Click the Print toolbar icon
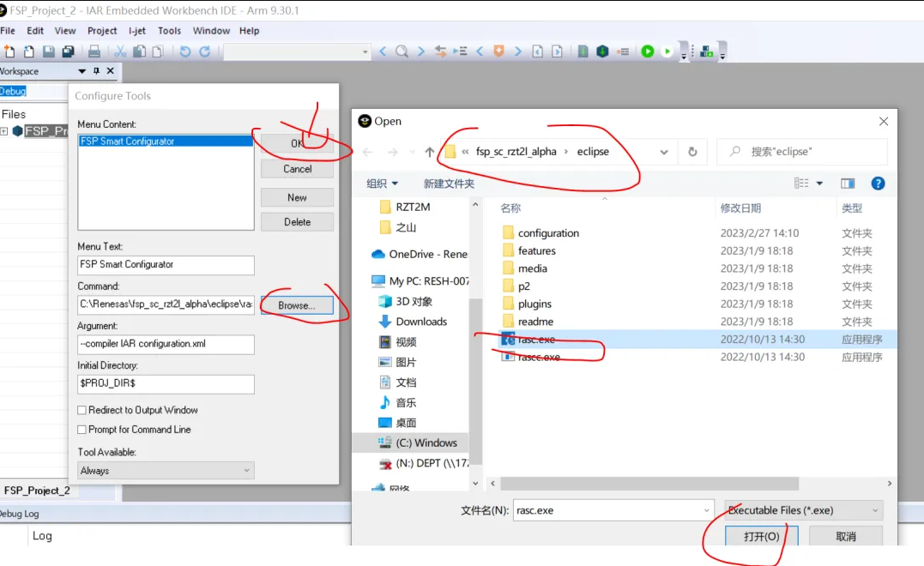Viewport: 924px width, 566px height. click(x=94, y=52)
